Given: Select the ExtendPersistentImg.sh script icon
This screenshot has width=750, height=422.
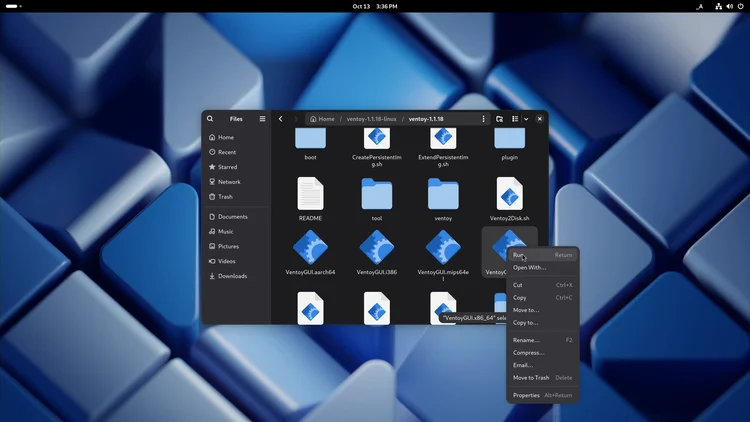Looking at the screenshot, I should 443,138.
